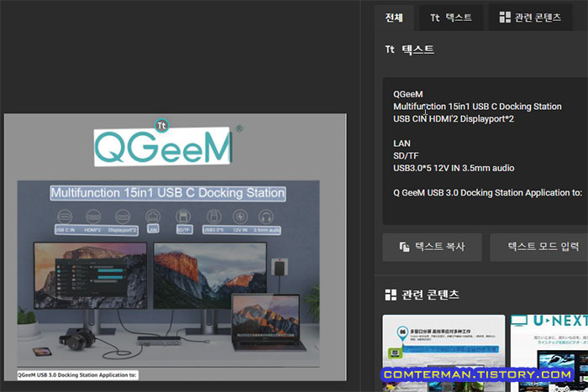Open the U-NEXT related content thumbnail
This screenshot has height=392, width=588.
(549, 353)
